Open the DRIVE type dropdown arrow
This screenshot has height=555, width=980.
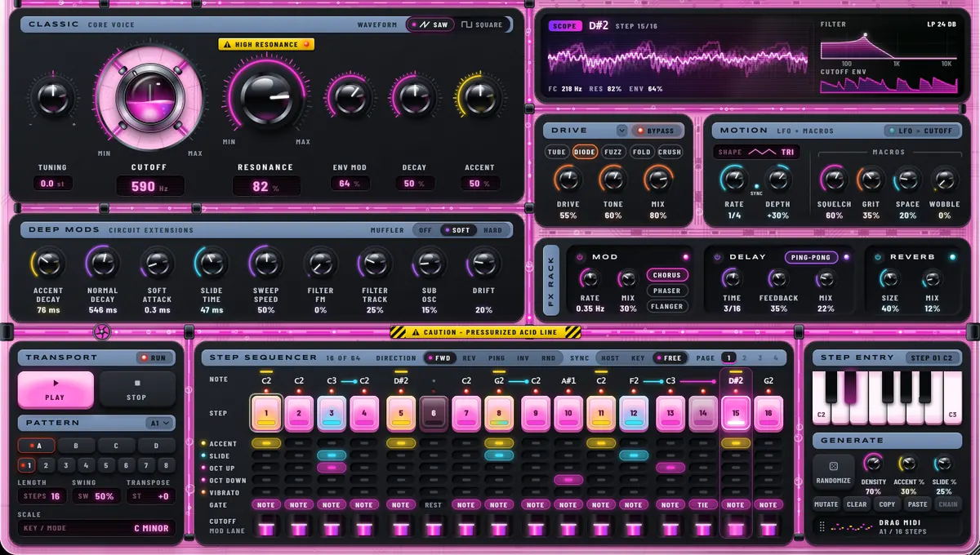pos(621,131)
